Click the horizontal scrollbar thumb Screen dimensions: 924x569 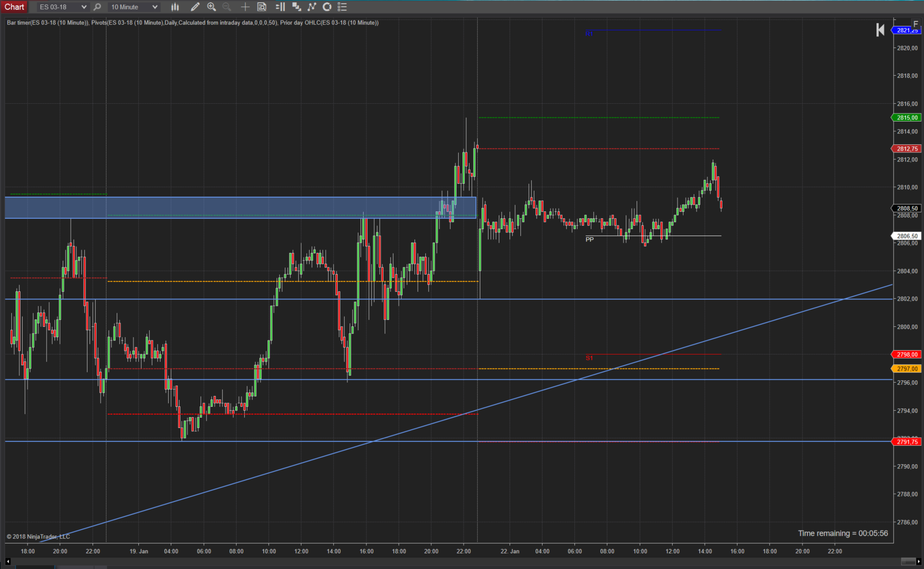coord(908,562)
